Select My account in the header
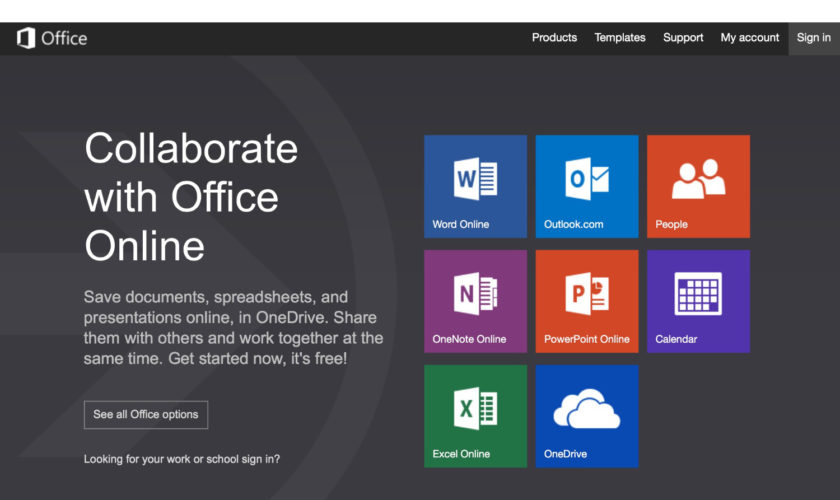The height and width of the screenshot is (500, 840). 750,38
